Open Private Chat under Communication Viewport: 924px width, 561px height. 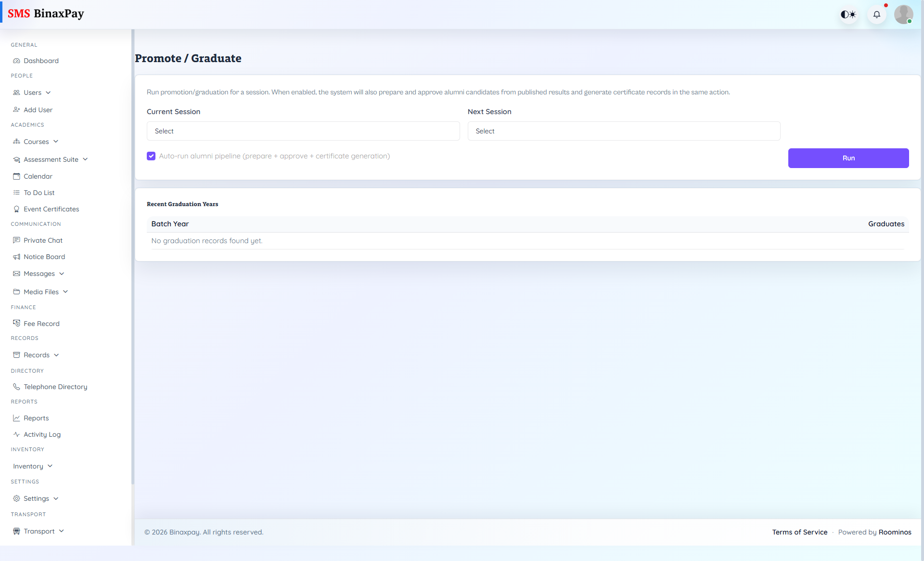click(x=43, y=240)
